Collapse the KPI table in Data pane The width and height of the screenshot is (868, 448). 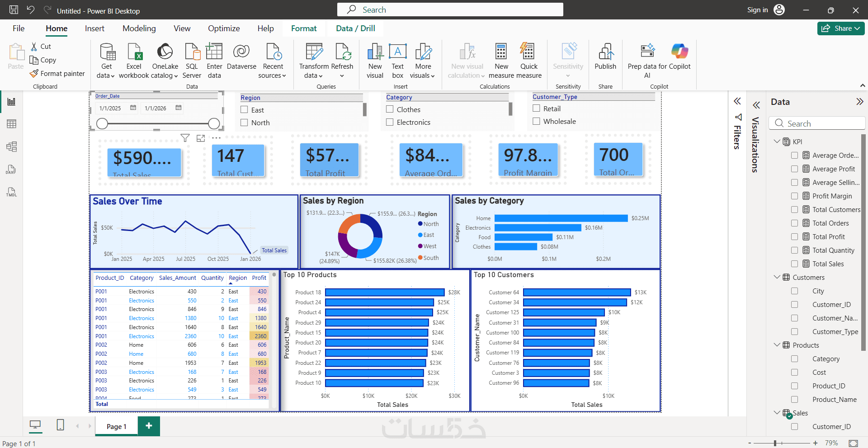(x=777, y=141)
